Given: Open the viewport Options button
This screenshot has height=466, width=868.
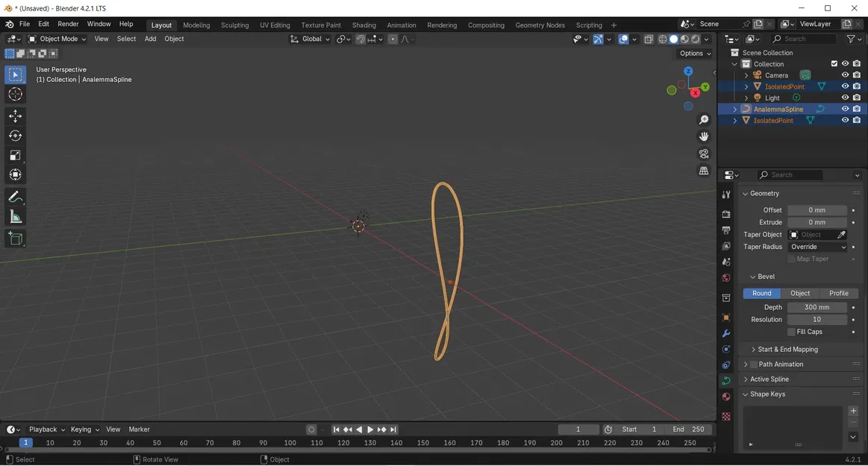Looking at the screenshot, I should tap(696, 53).
